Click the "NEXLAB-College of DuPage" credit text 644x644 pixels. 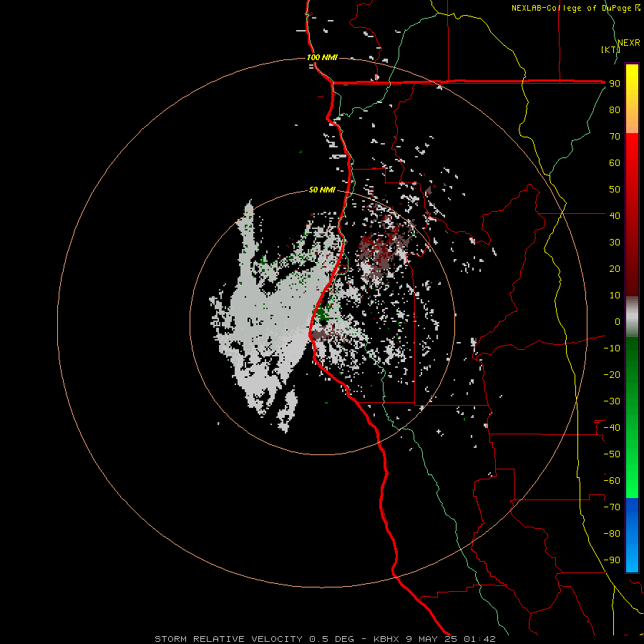571,8
